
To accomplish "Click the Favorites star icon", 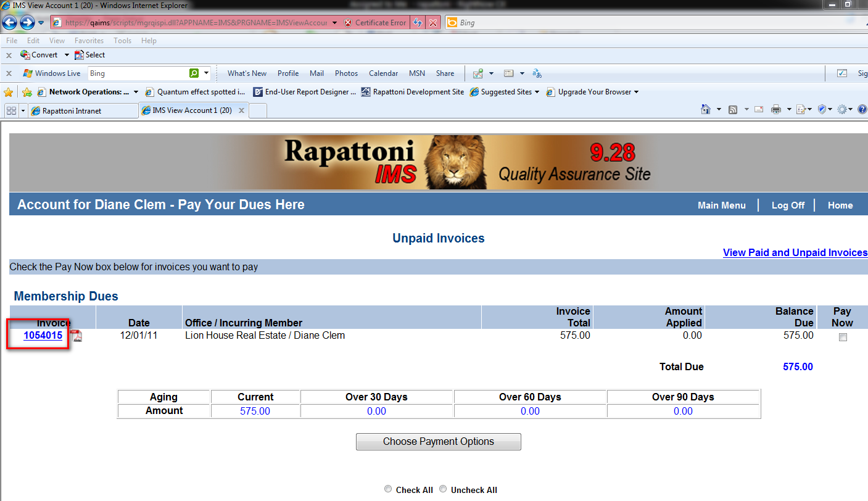I will point(9,92).
